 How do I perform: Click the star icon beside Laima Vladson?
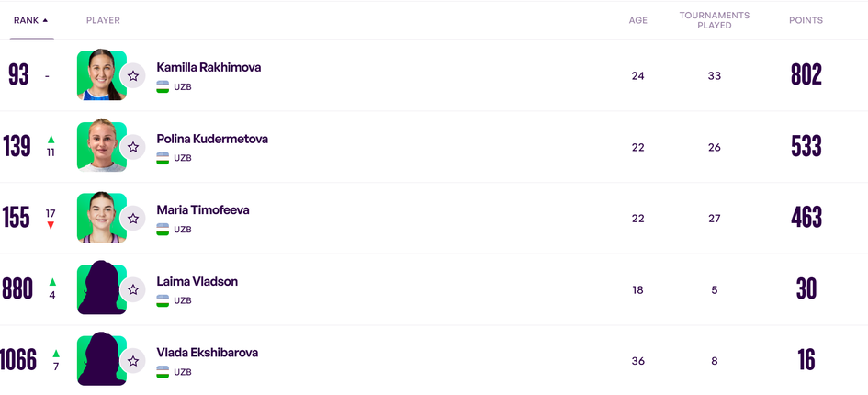(x=133, y=289)
